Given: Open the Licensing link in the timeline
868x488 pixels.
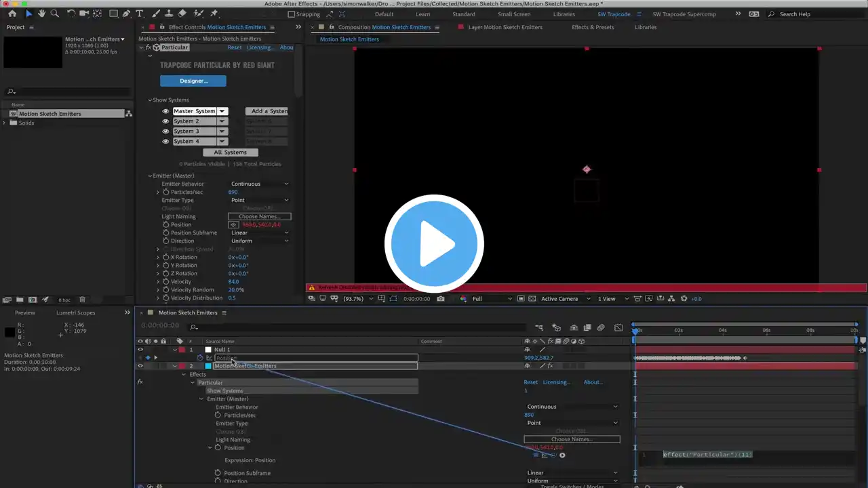Looking at the screenshot, I should click(557, 382).
